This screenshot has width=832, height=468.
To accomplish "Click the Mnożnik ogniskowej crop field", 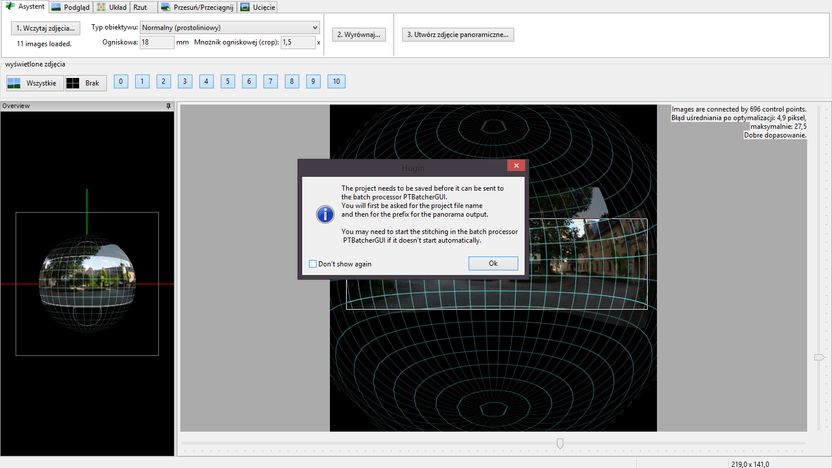I will [x=298, y=42].
